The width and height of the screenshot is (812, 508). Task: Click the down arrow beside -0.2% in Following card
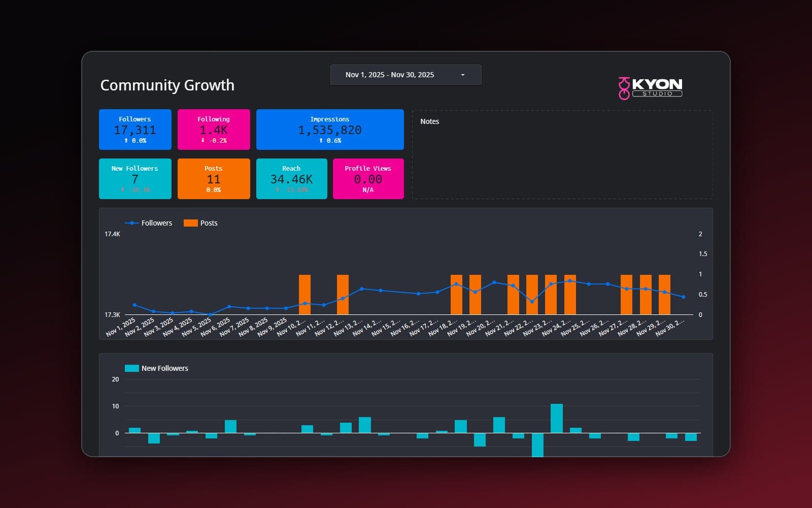tap(202, 141)
